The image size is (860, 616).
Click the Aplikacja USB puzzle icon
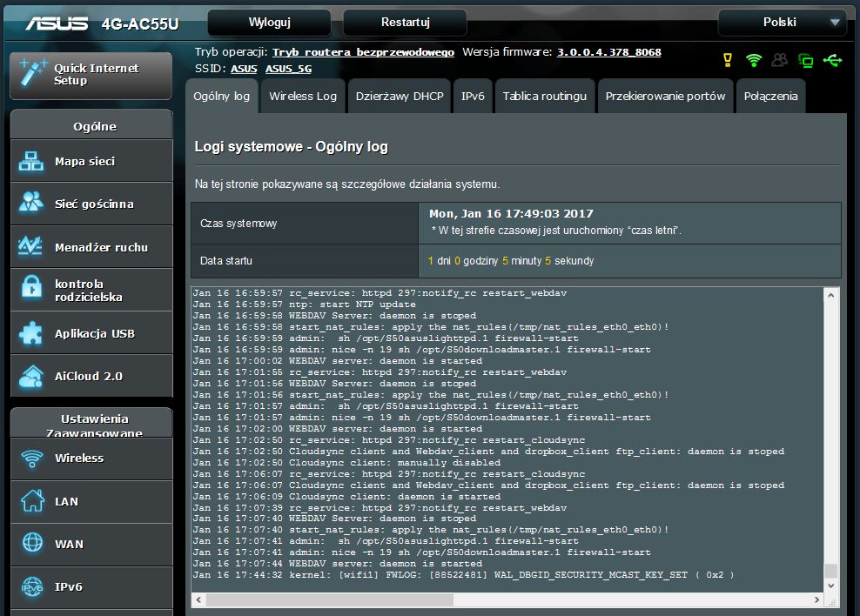30,332
